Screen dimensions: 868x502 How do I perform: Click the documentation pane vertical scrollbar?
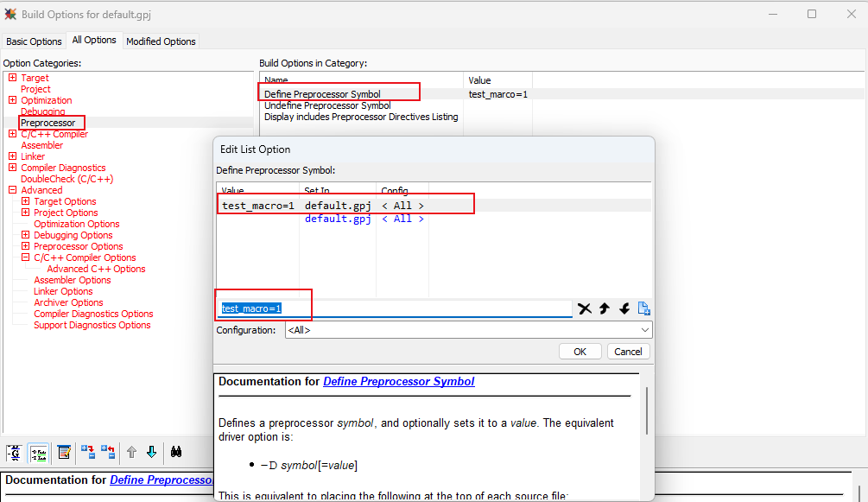pos(646,410)
